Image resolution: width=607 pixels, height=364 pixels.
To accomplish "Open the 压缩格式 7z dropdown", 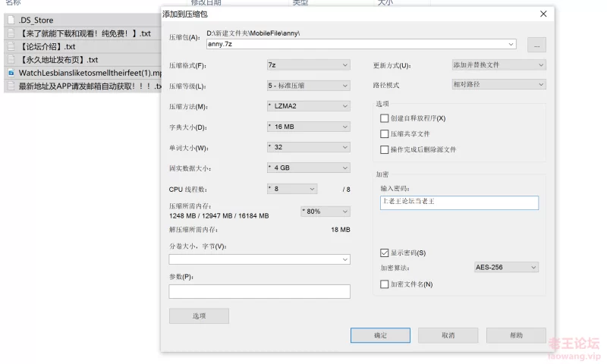I will click(309, 65).
